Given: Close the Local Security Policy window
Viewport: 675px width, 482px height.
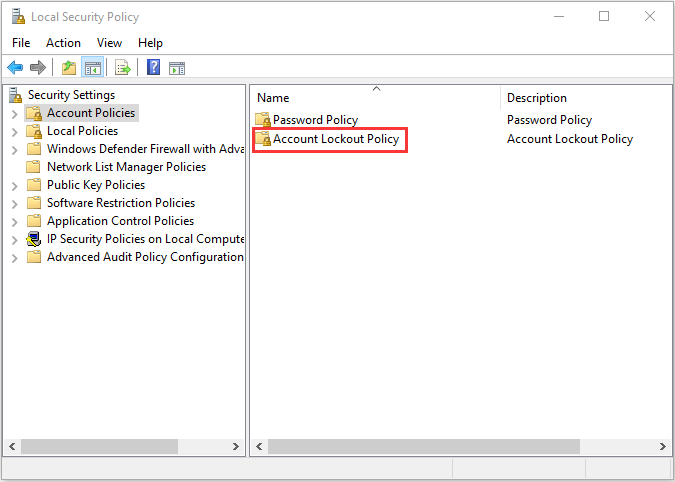Looking at the screenshot, I should (650, 16).
